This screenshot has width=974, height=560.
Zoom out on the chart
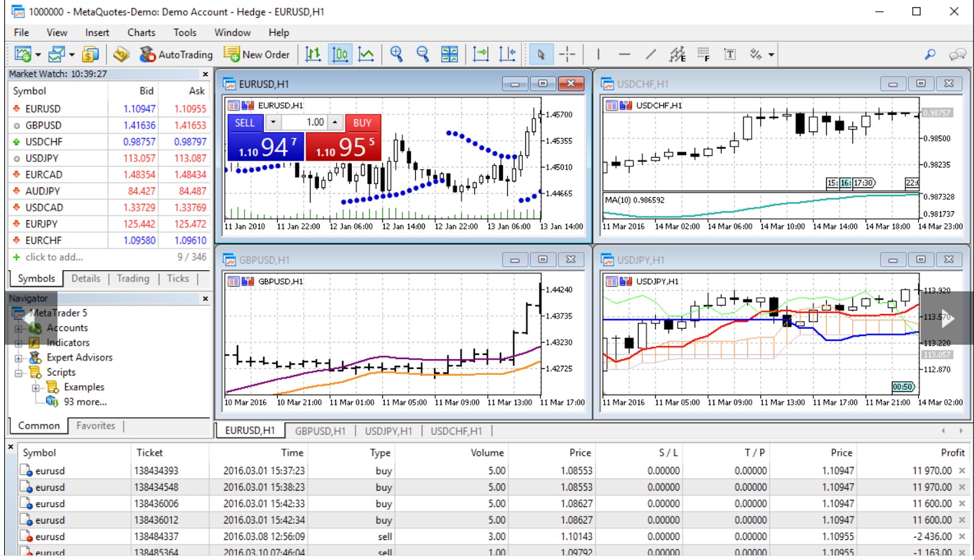click(x=422, y=54)
